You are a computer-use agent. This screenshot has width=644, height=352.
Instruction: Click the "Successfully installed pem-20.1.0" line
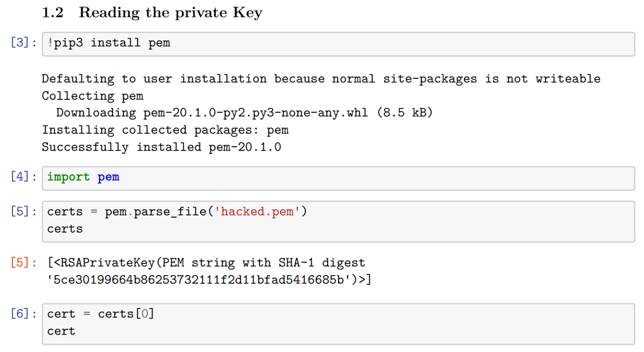click(x=161, y=147)
